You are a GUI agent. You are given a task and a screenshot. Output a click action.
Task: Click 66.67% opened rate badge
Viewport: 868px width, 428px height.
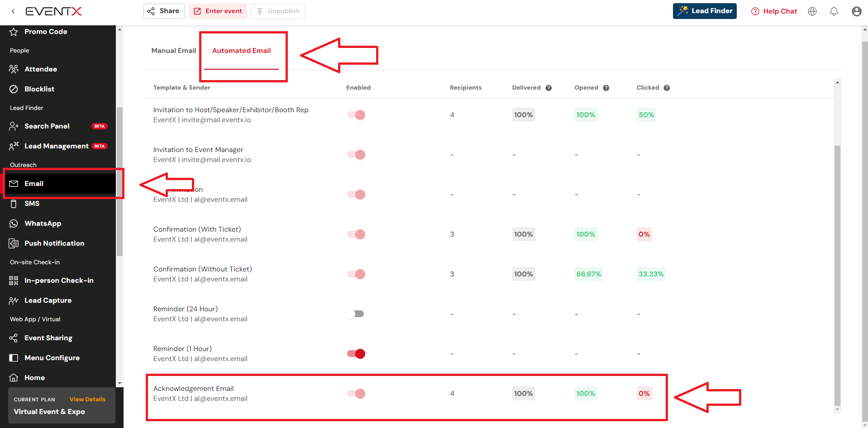[589, 274]
